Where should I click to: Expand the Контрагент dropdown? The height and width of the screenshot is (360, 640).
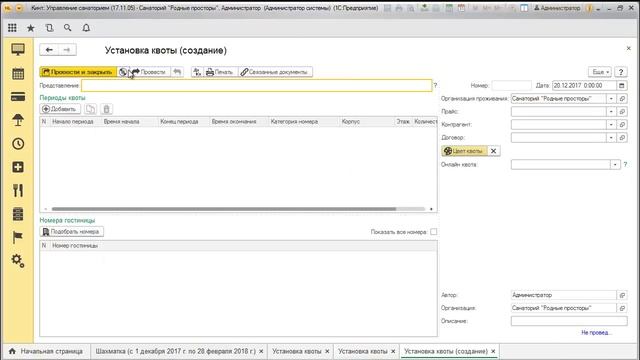[x=611, y=124]
